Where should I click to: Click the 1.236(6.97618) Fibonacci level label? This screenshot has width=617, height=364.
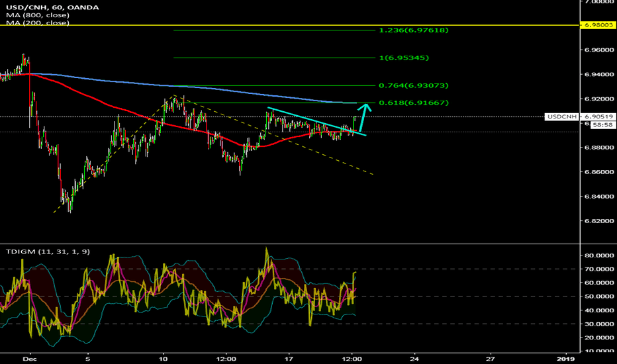coord(414,30)
